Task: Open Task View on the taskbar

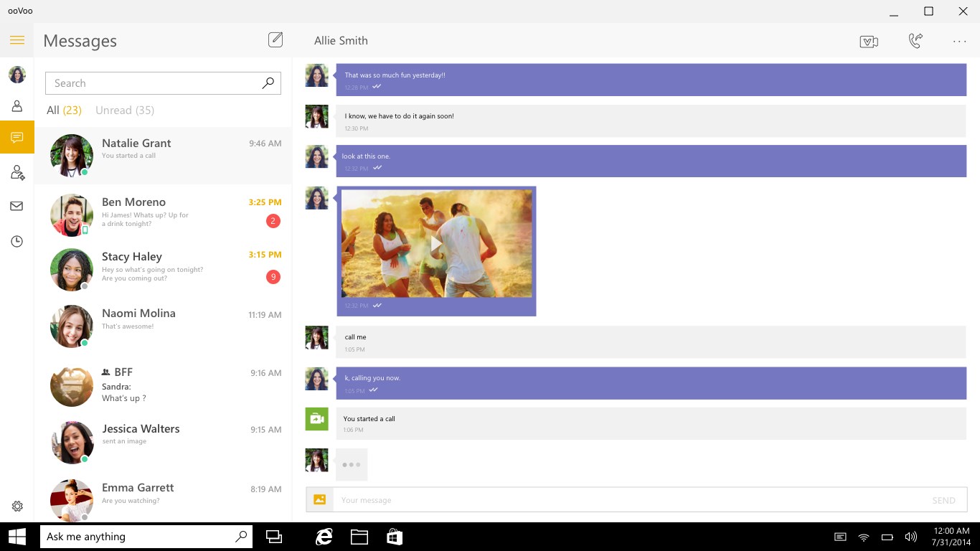Action: pyautogui.click(x=273, y=537)
